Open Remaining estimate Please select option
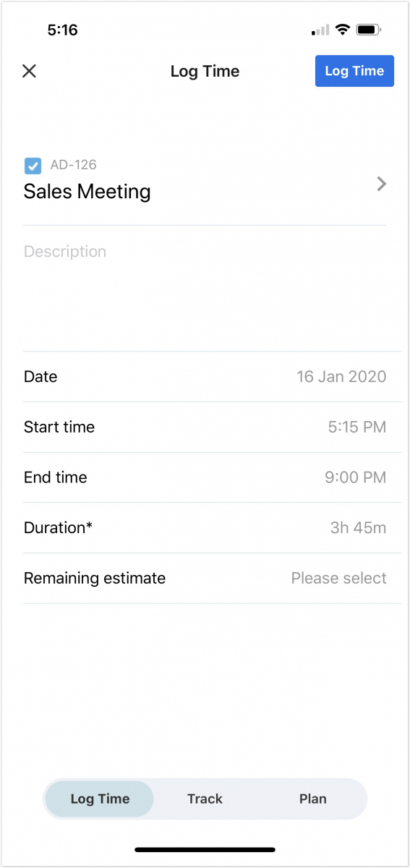This screenshot has width=410, height=868. coord(339,579)
